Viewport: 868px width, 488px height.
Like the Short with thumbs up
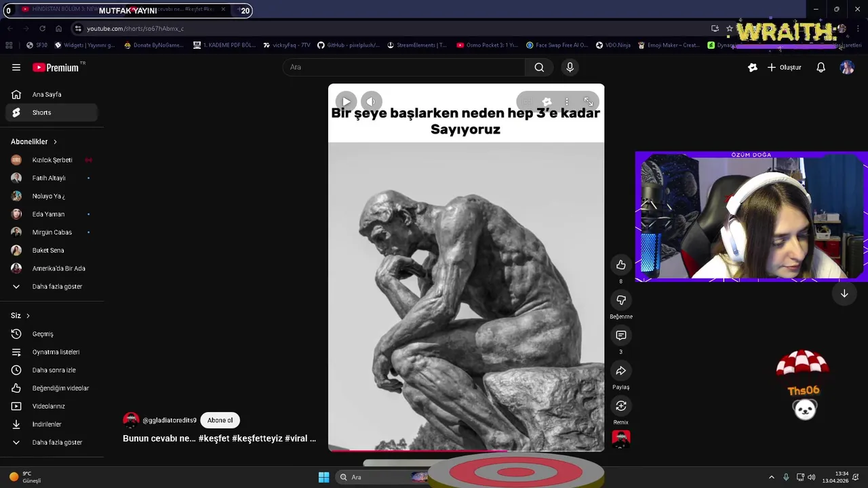pos(620,265)
